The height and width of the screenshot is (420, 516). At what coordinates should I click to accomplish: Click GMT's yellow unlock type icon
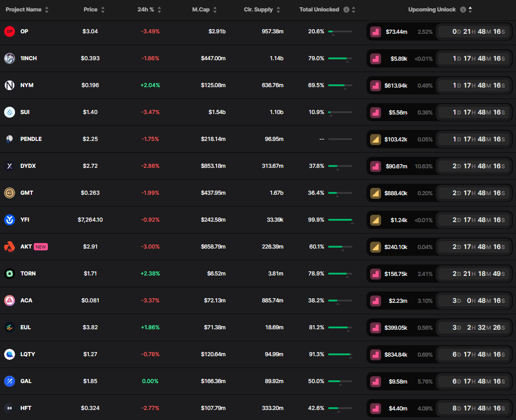tap(376, 193)
